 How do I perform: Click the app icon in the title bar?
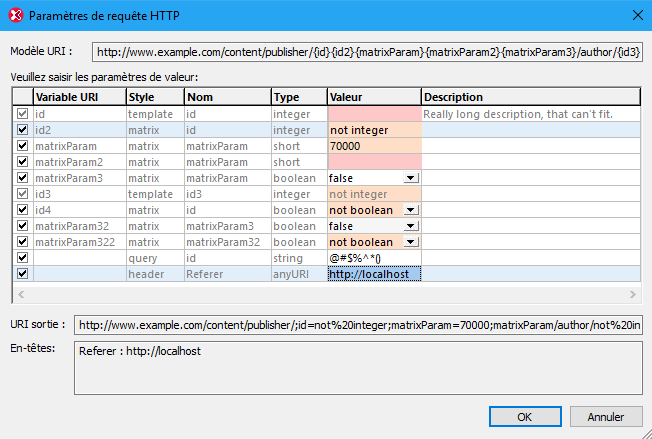[14, 15]
